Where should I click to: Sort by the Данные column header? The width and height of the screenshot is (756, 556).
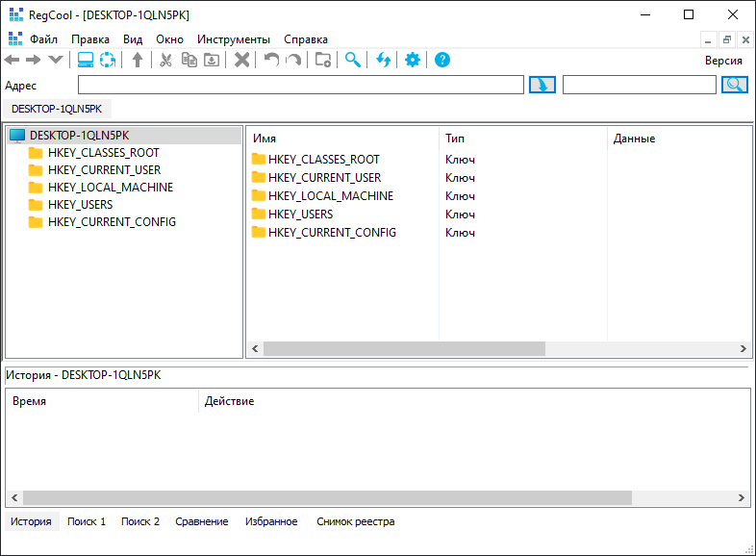click(679, 139)
